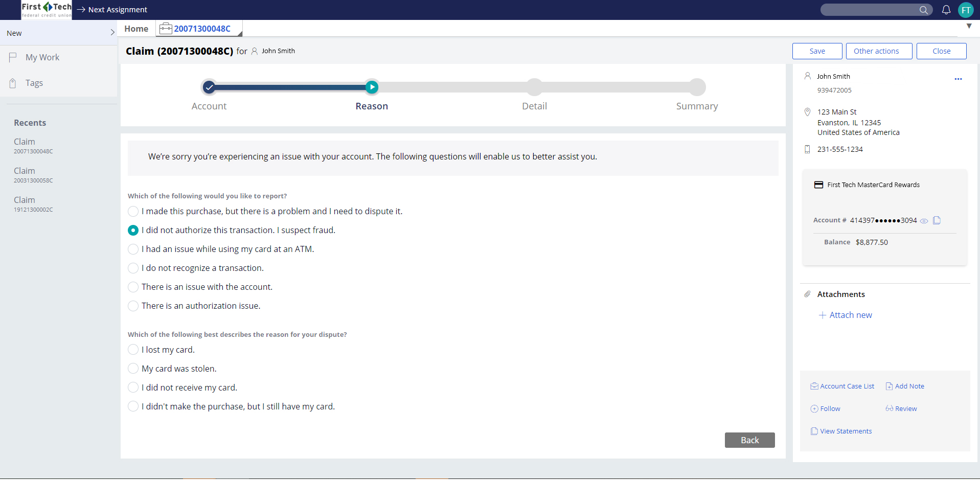Switch to the Home tab

(135, 29)
